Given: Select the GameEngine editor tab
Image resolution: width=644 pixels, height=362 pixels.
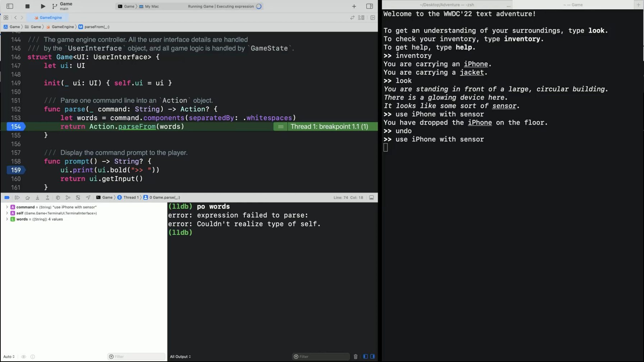Looking at the screenshot, I should coord(48,17).
